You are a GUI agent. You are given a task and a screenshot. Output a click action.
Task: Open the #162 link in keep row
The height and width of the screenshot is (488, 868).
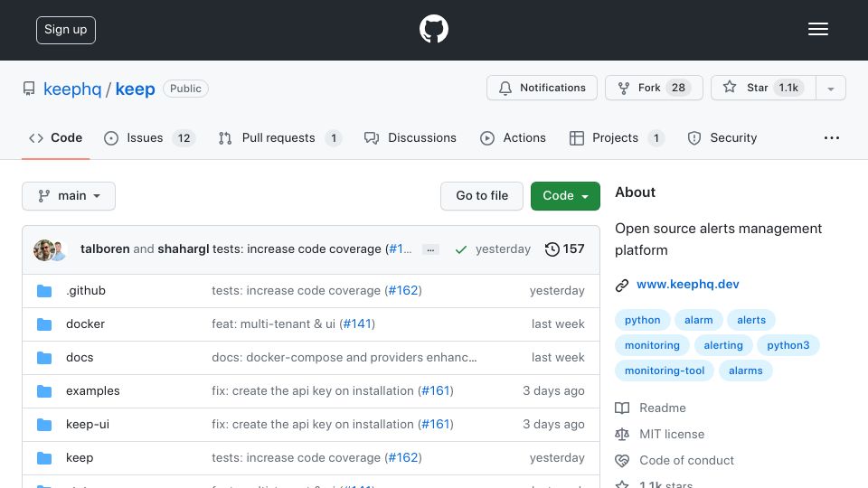(x=403, y=458)
